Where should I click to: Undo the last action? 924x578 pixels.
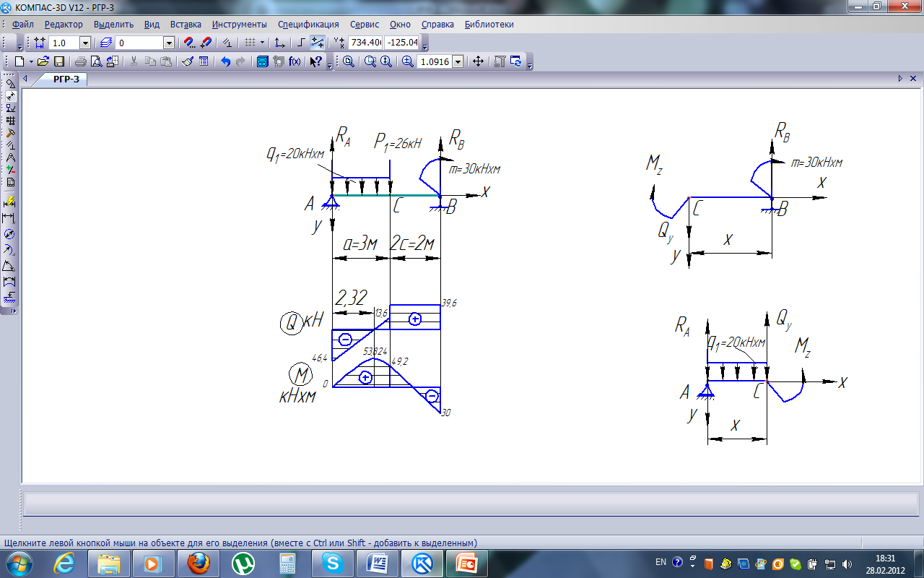click(226, 62)
